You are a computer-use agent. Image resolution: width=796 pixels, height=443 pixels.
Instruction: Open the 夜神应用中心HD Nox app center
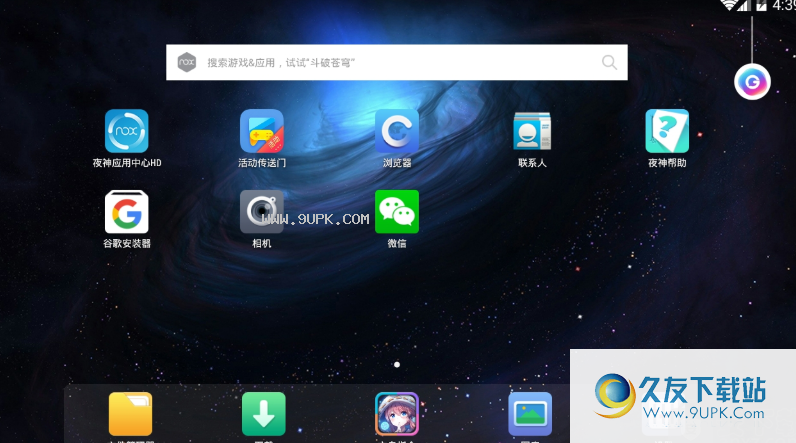(126, 131)
